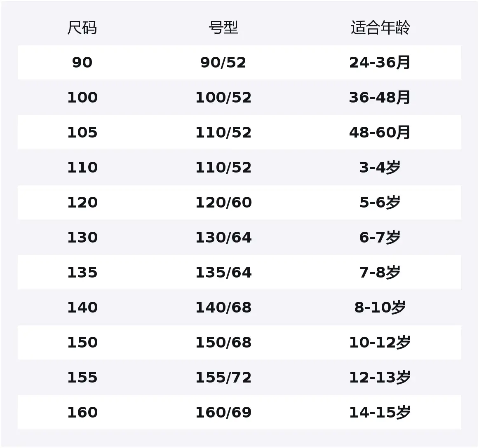Click the 适合年龄 column header
This screenshot has height=448, width=479.
380,28
